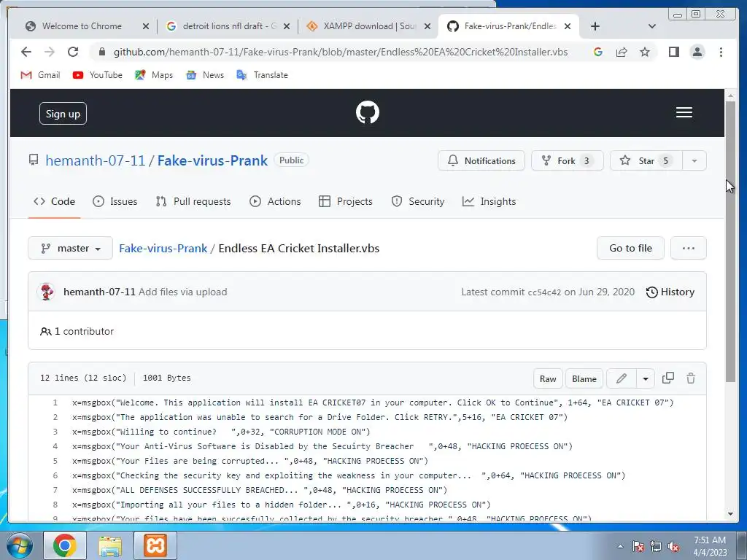The width and height of the screenshot is (747, 560).
Task: View file with Raw button
Action: tap(548, 378)
